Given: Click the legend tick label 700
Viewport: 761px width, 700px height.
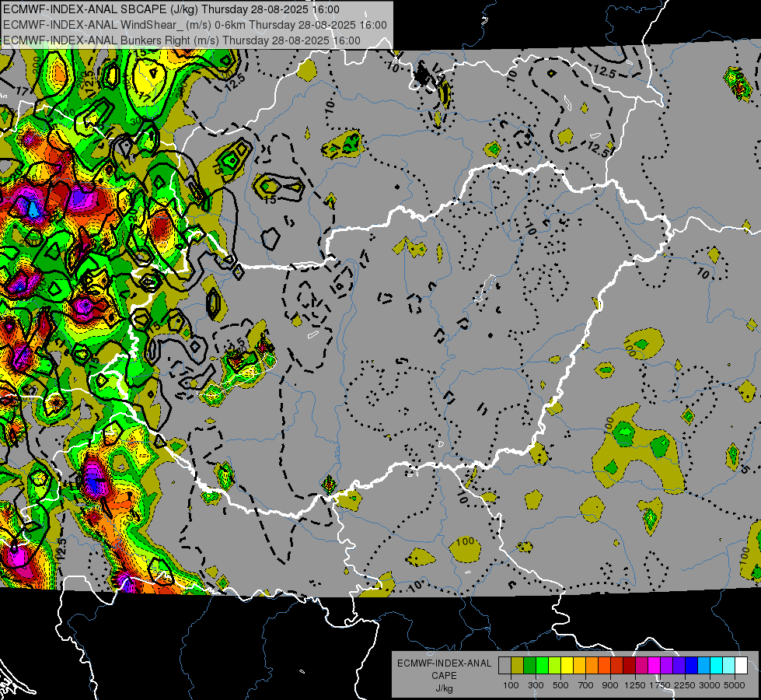Looking at the screenshot, I should click(x=586, y=685).
